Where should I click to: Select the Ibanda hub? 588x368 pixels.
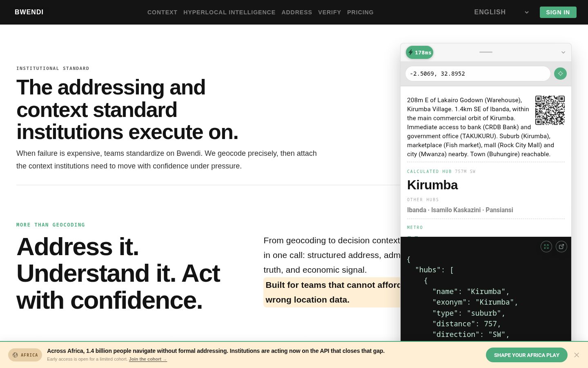point(416,210)
